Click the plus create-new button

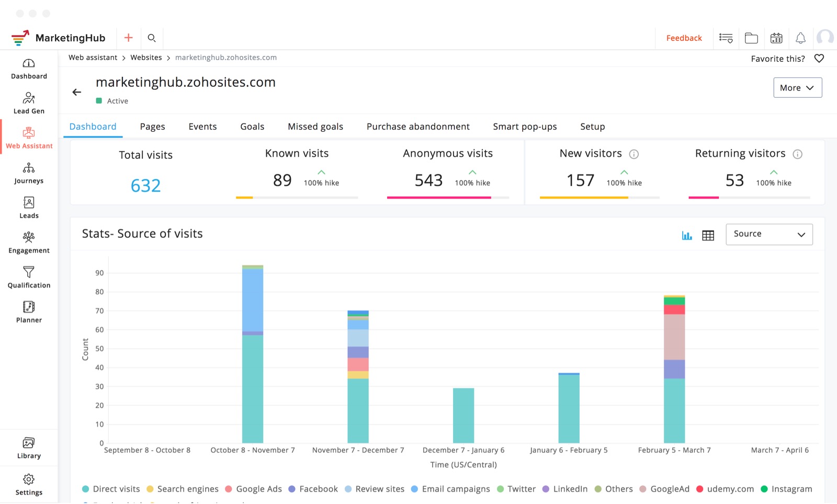click(128, 38)
